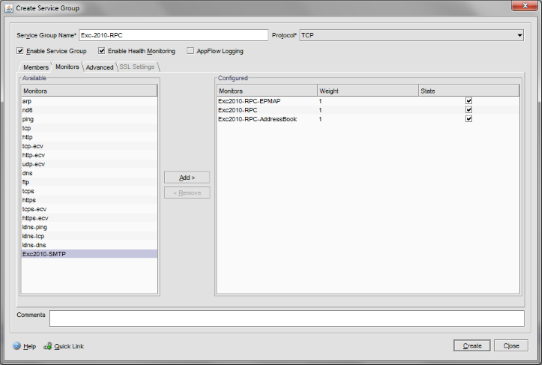Open the Help link
The image size is (542, 365).
30,346
